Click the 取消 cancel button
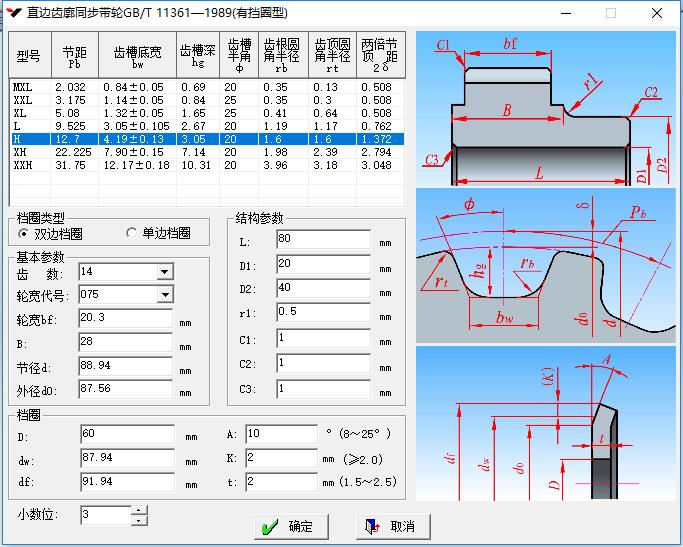 [x=391, y=526]
